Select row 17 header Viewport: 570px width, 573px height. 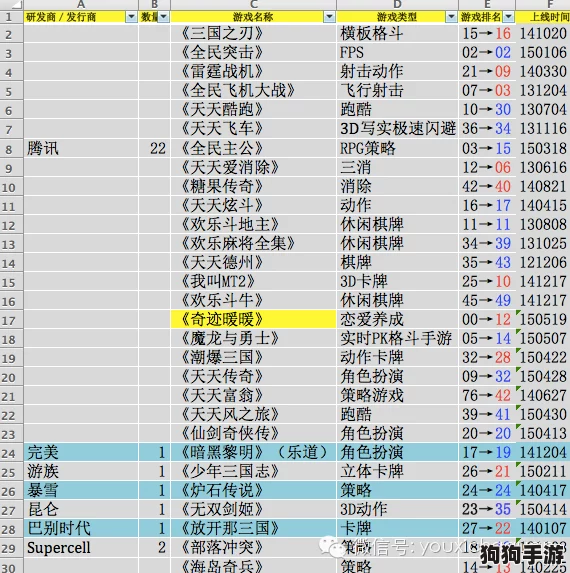11,320
